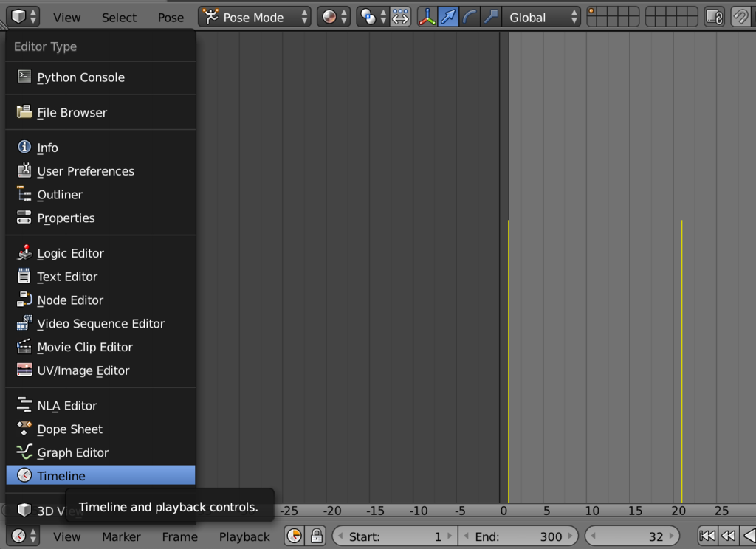
Task: Click the Properties icon
Action: [24, 218]
